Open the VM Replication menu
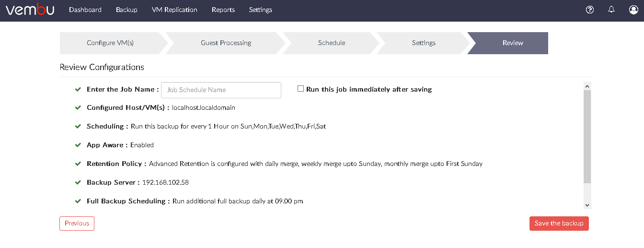The image size is (644, 248). [x=174, y=10]
